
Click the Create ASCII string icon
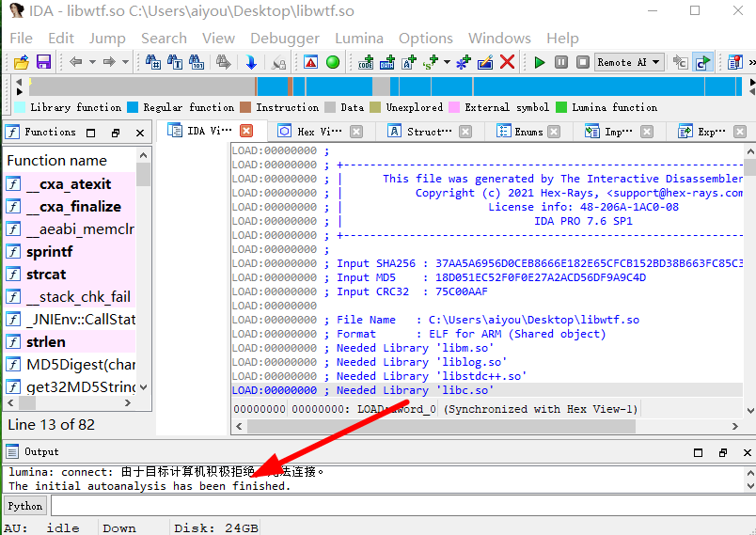point(409,62)
